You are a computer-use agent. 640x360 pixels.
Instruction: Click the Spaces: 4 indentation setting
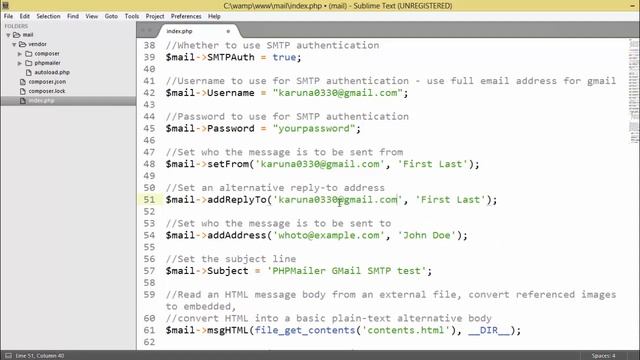[603, 356]
